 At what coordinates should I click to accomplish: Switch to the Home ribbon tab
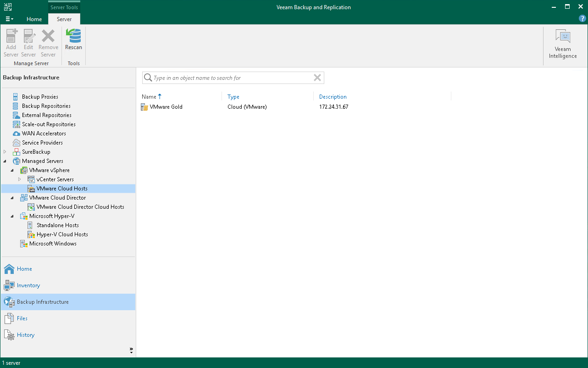coord(34,19)
